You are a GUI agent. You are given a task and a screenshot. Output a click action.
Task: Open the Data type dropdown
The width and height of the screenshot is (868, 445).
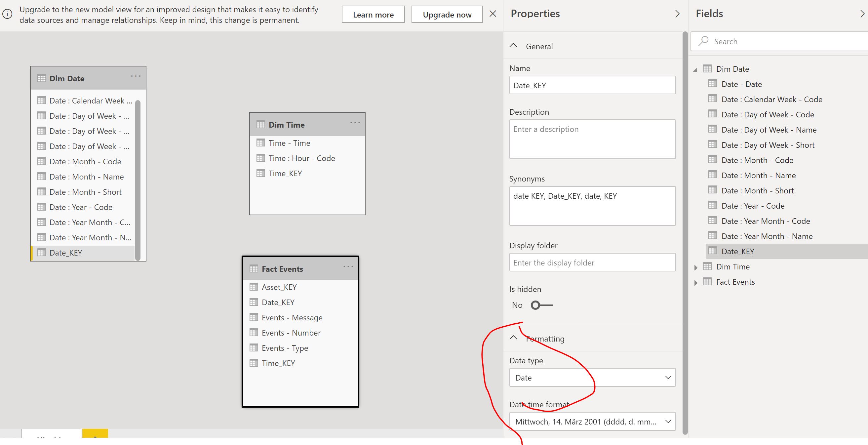coord(592,378)
